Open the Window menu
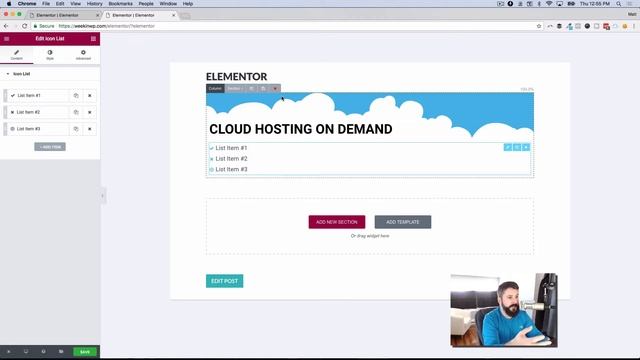This screenshot has width=640, height=360. click(168, 4)
